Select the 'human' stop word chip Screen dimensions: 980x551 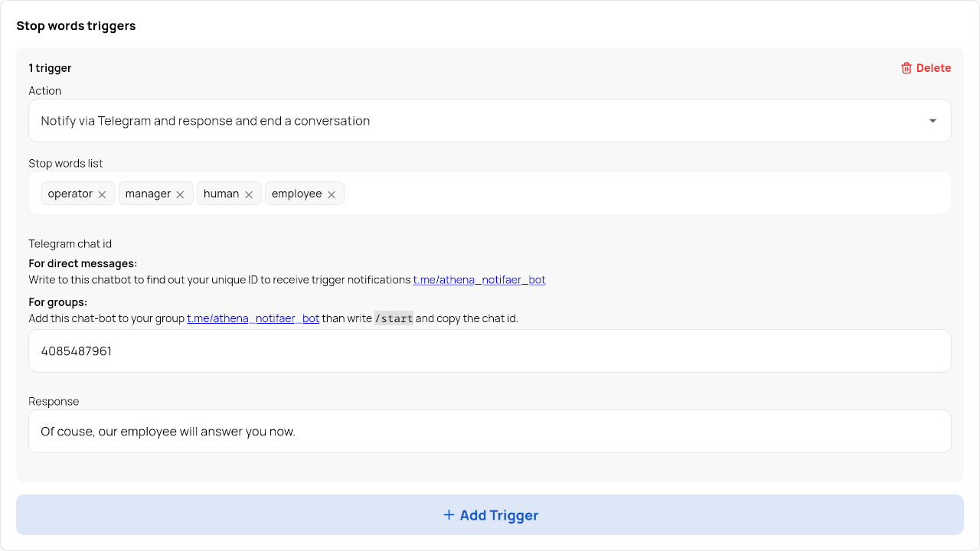(x=221, y=194)
